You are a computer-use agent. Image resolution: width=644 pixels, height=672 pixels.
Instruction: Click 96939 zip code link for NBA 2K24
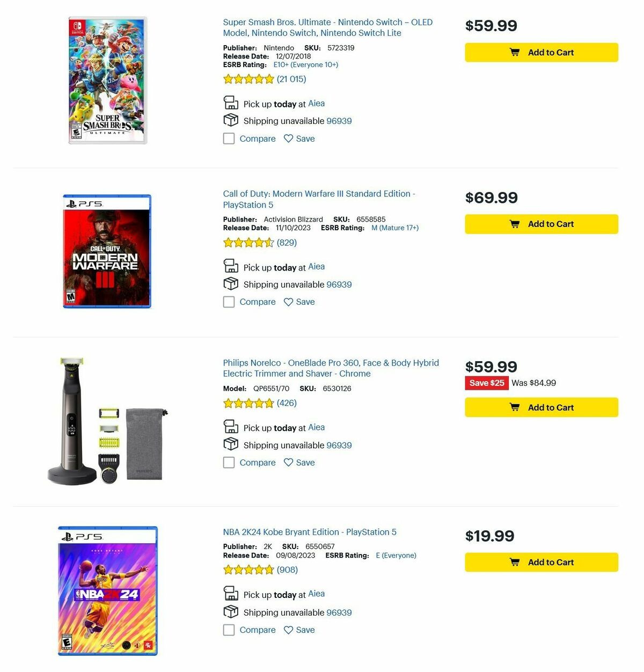tap(339, 612)
